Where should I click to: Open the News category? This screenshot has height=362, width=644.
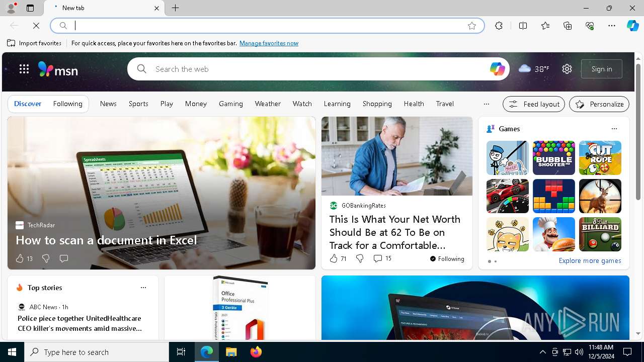pos(108,104)
